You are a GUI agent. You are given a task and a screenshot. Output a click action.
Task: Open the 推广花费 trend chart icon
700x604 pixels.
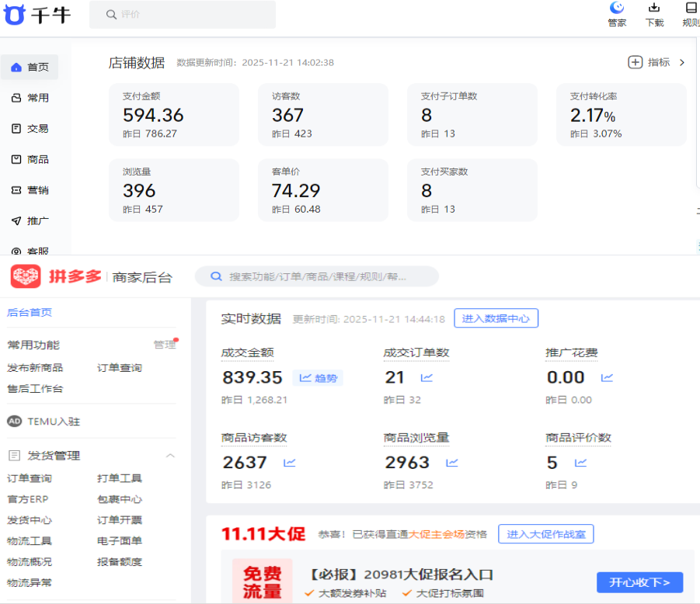click(x=607, y=378)
